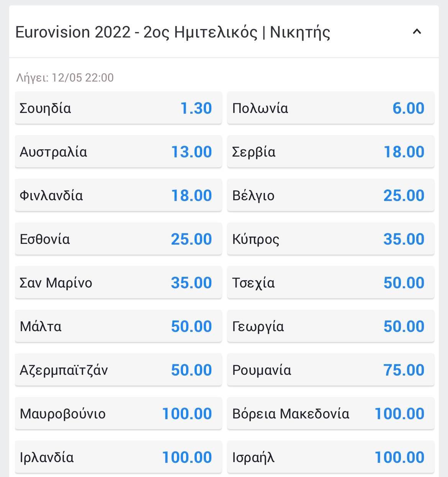
Task: Select Πολωνία at odds 6.00
Action: pos(331,108)
